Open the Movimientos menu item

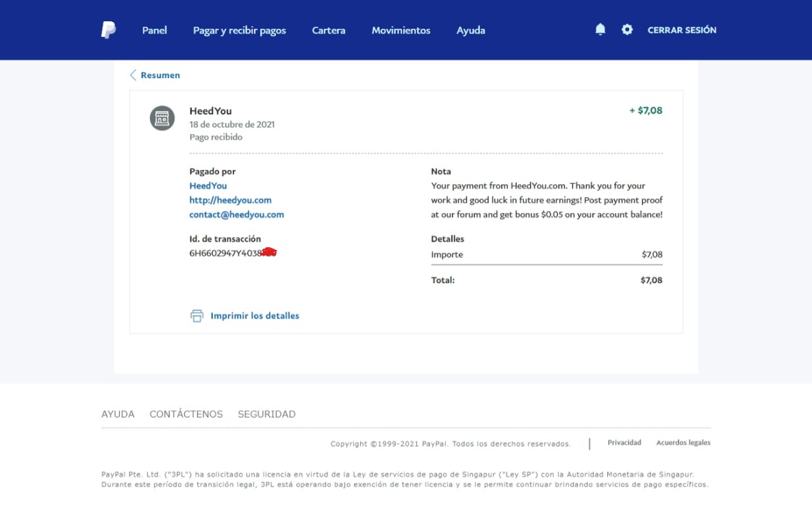pyautogui.click(x=401, y=30)
